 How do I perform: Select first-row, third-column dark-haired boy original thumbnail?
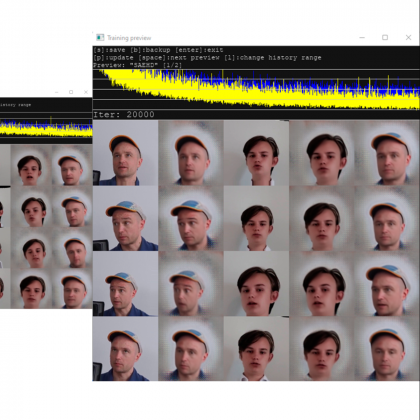[x=256, y=153]
